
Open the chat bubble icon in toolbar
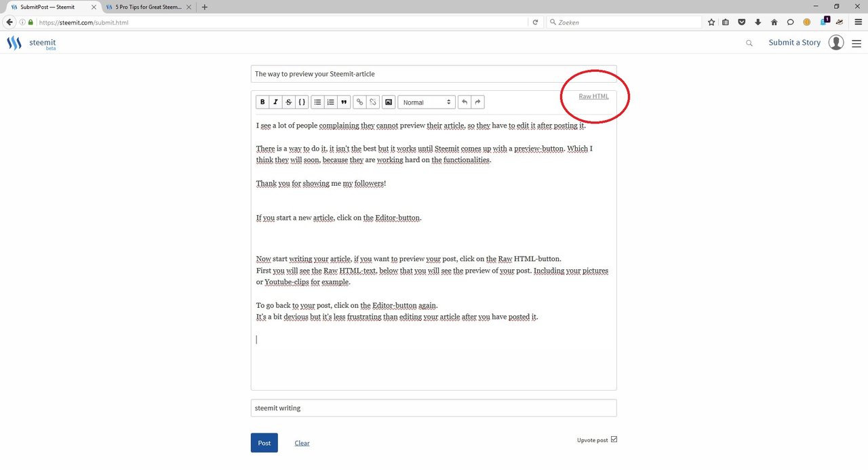pyautogui.click(x=790, y=22)
